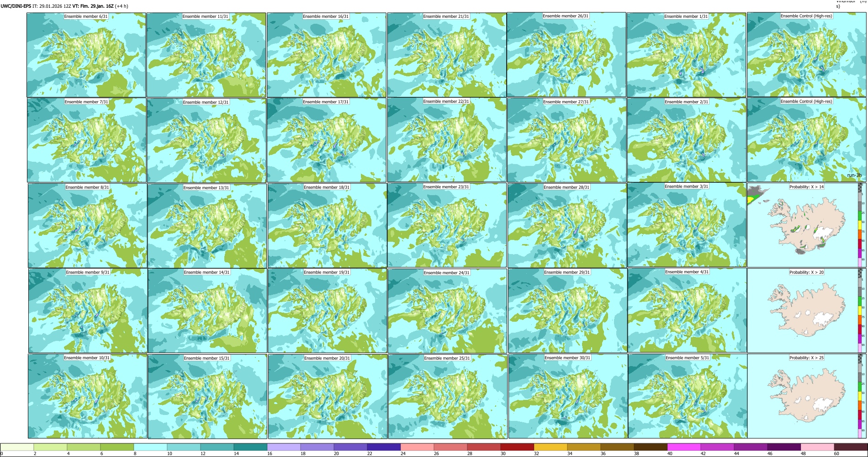This screenshot has width=868, height=457.
Task: Pick the dark red 30–32 legend swatch
Action: click(x=517, y=447)
